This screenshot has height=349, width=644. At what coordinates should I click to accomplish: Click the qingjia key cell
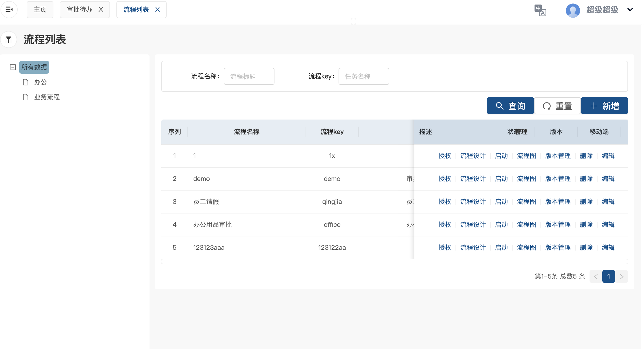pos(332,202)
